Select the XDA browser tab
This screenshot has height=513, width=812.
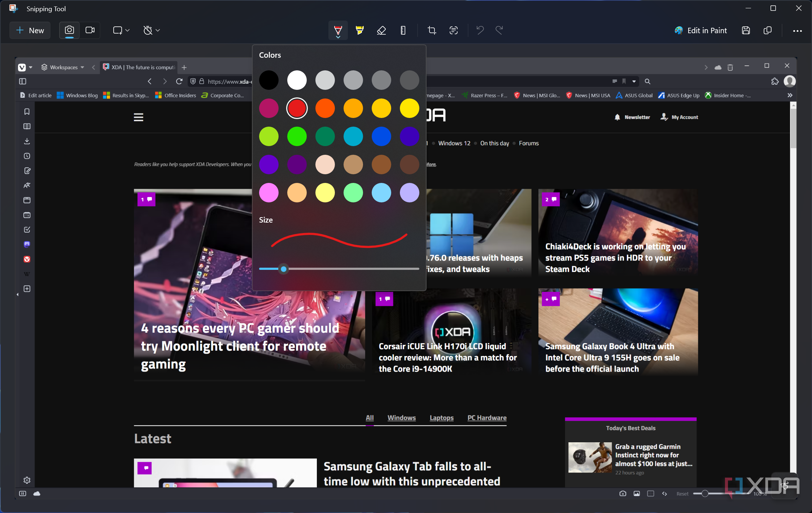click(x=139, y=67)
